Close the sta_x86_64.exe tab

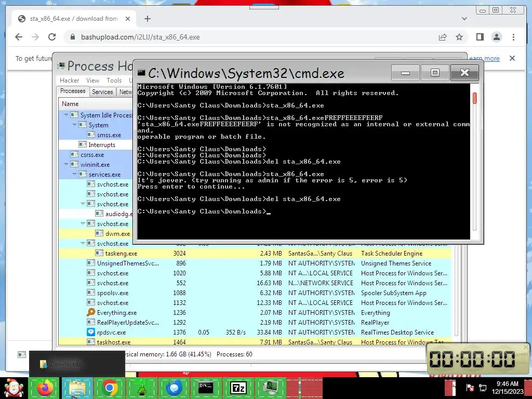tap(128, 19)
